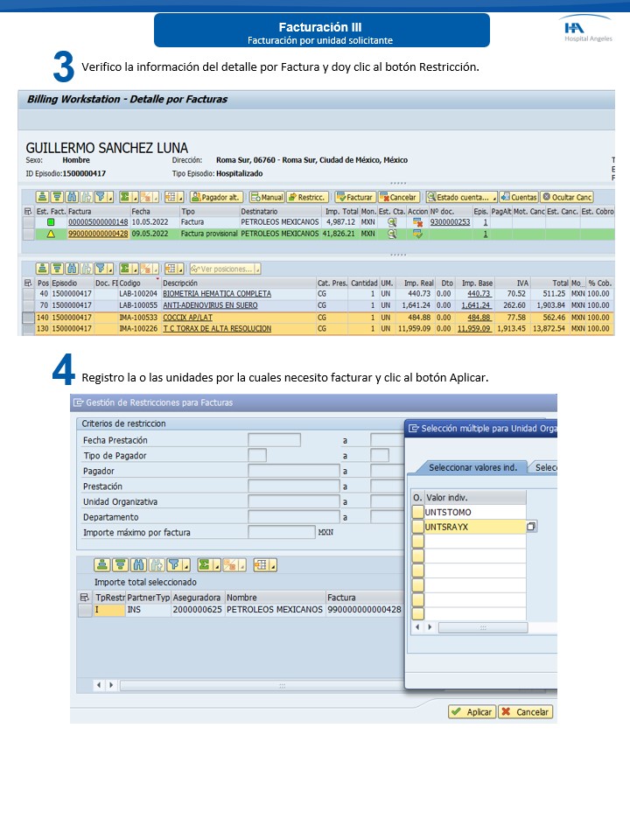Open document number 9300000253 link

[x=450, y=222]
